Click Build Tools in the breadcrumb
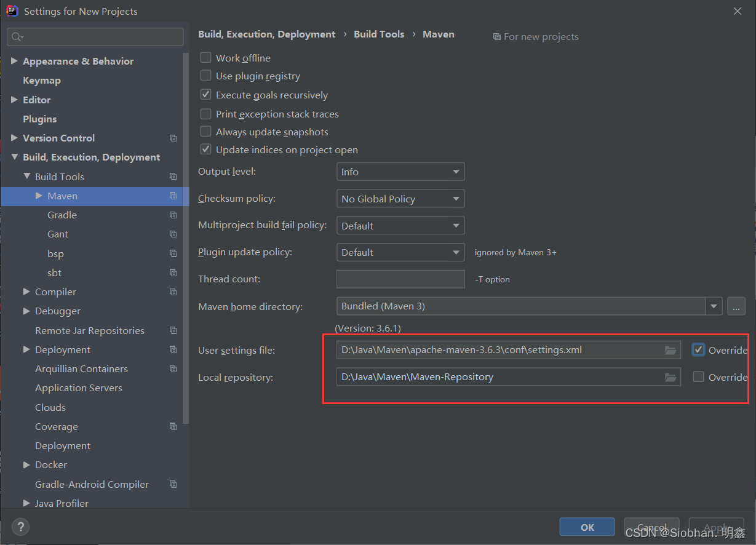Image resolution: width=756 pixels, height=545 pixels. pyautogui.click(x=379, y=34)
